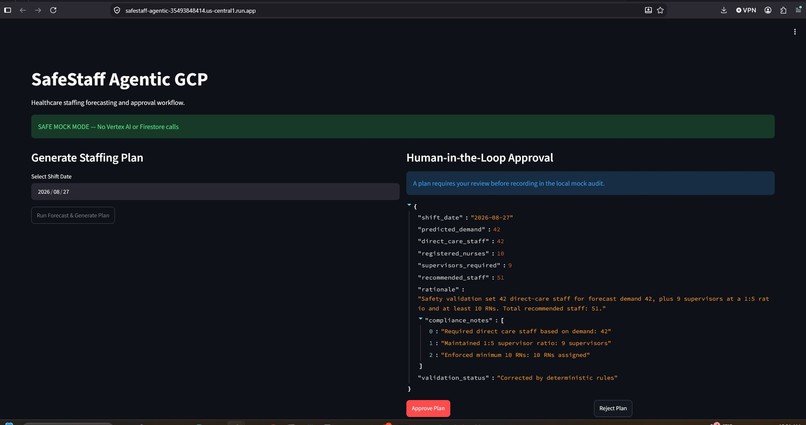Select the recommended_staff value 51
This screenshot has width=806, height=425.
coord(500,278)
